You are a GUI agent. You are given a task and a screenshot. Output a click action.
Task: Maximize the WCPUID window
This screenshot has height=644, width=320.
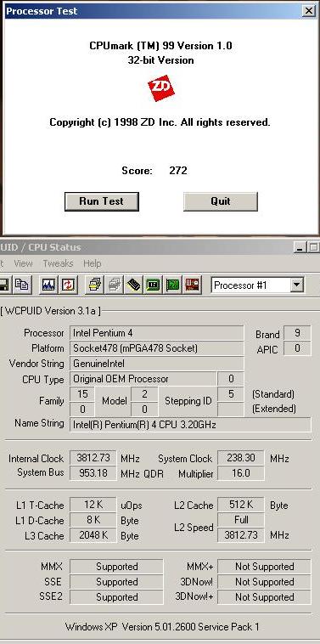[x=313, y=247]
